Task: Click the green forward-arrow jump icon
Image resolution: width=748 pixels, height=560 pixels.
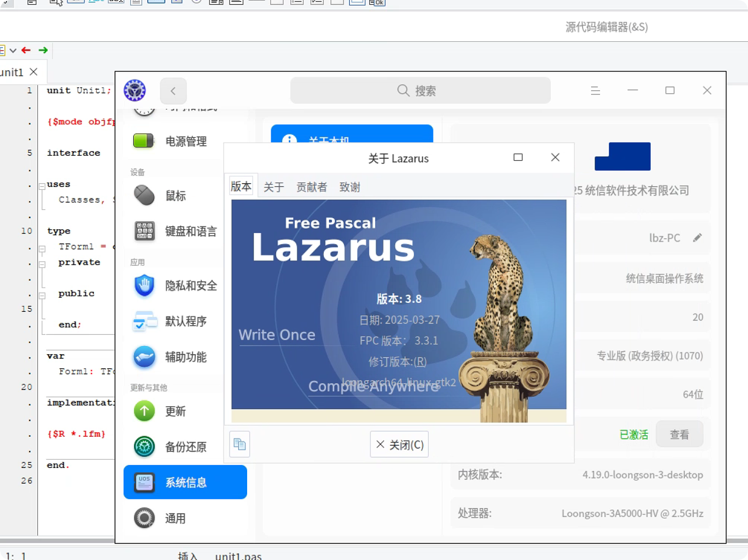Action: 43,51
